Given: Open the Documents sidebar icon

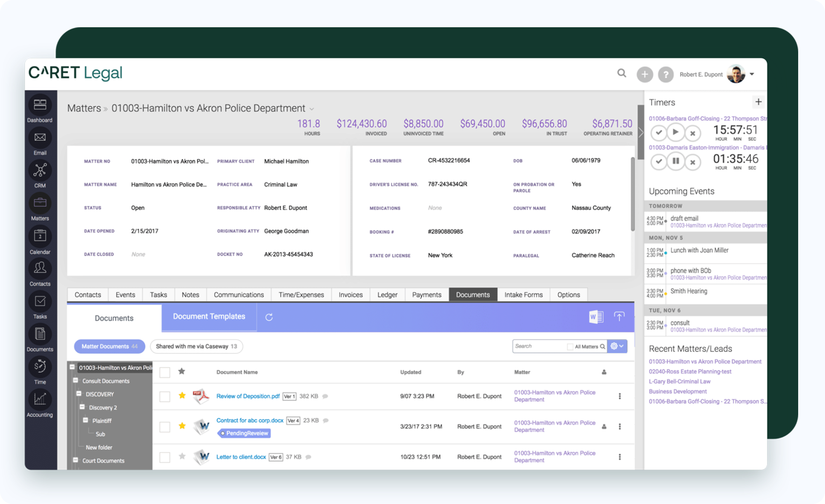Looking at the screenshot, I should (x=40, y=334).
